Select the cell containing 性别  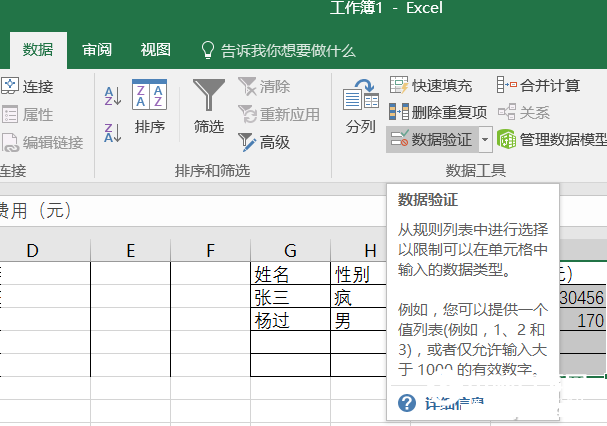tap(356, 274)
